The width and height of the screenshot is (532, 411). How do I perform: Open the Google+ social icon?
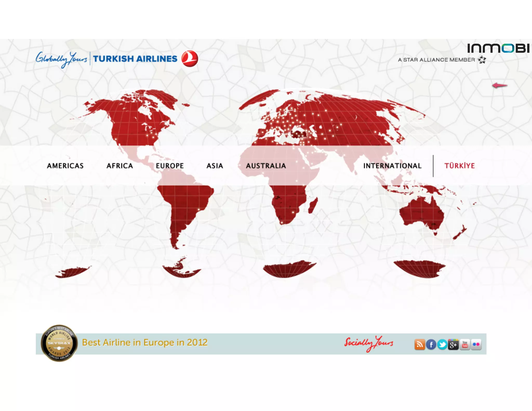[x=453, y=344]
